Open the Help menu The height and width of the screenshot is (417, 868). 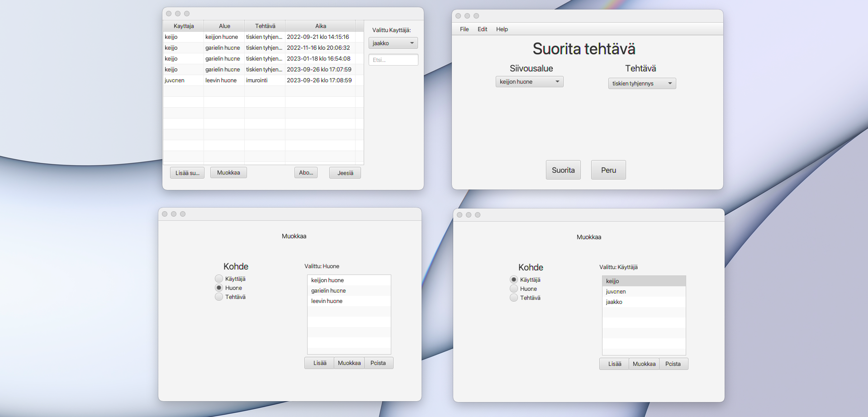tap(502, 29)
